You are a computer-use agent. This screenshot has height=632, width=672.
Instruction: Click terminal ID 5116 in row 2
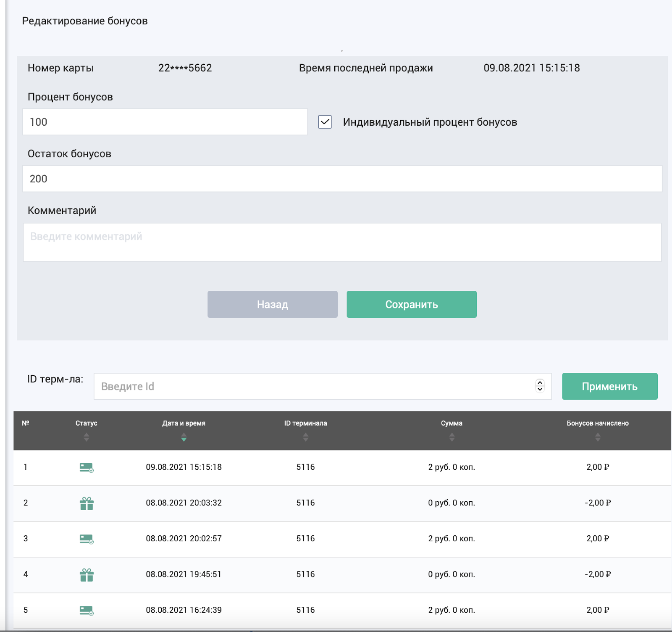pyautogui.click(x=306, y=503)
